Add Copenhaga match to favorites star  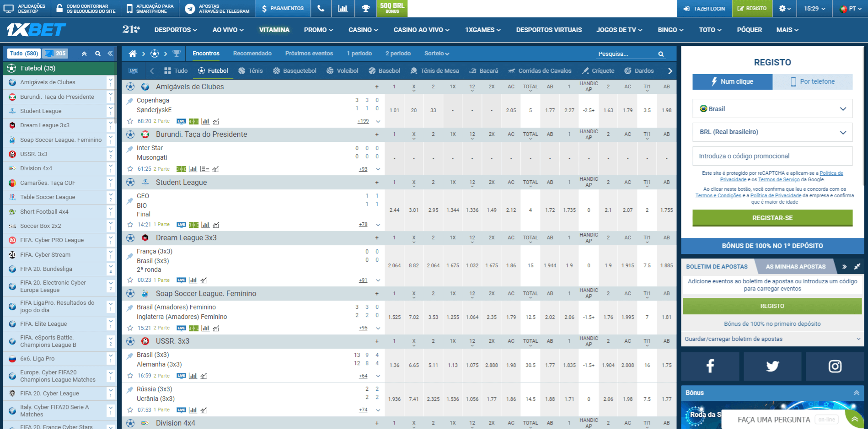pos(130,121)
